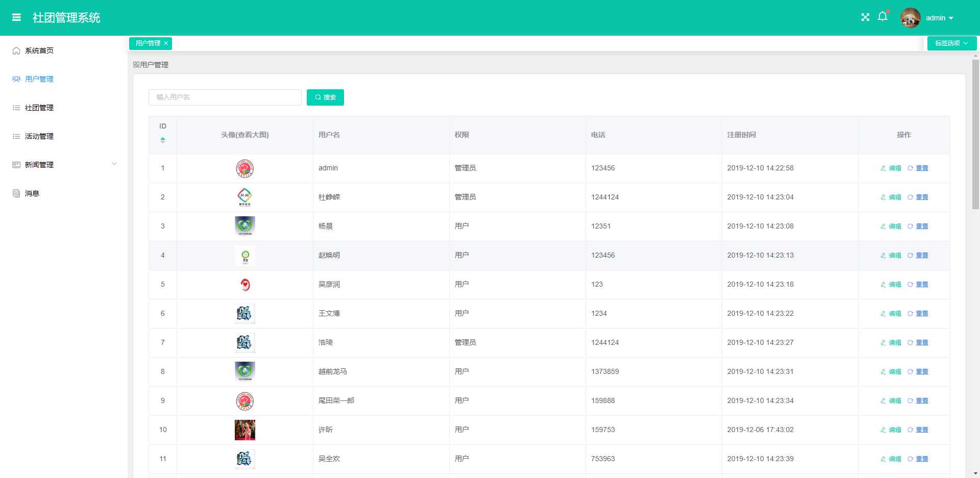View 浩琦's avatar image

pyautogui.click(x=245, y=343)
